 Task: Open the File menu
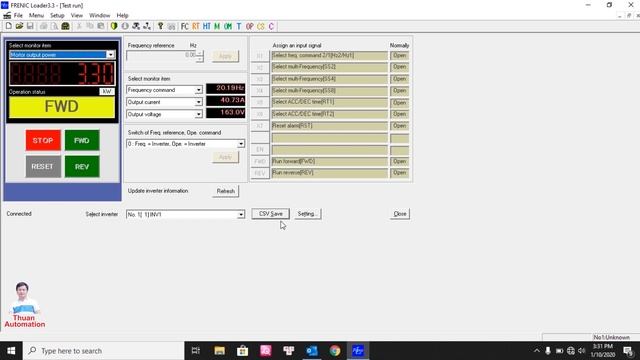tap(18, 15)
